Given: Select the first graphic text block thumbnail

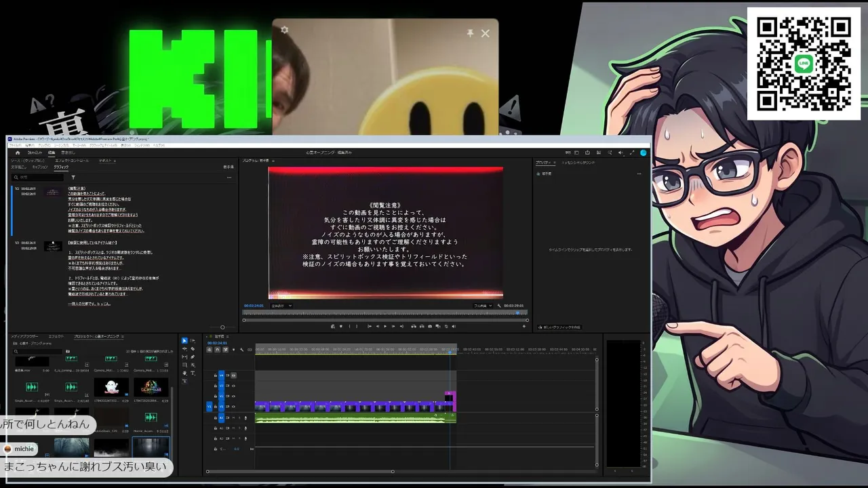Looking at the screenshot, I should pos(53,192).
